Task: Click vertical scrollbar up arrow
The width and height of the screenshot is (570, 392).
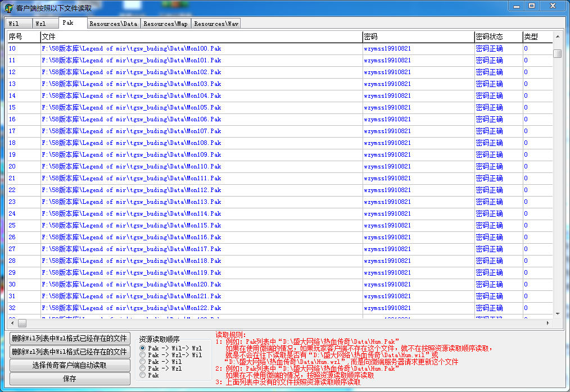Action: pyautogui.click(x=557, y=37)
